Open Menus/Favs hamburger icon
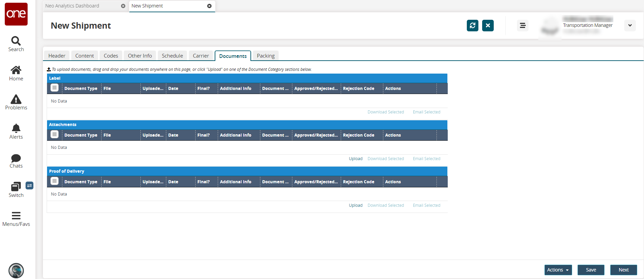This screenshot has height=279, width=644. click(x=16, y=216)
